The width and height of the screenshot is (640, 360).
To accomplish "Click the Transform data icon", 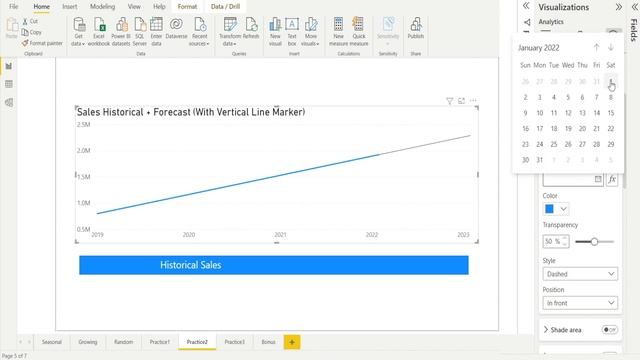I will [x=230, y=24].
